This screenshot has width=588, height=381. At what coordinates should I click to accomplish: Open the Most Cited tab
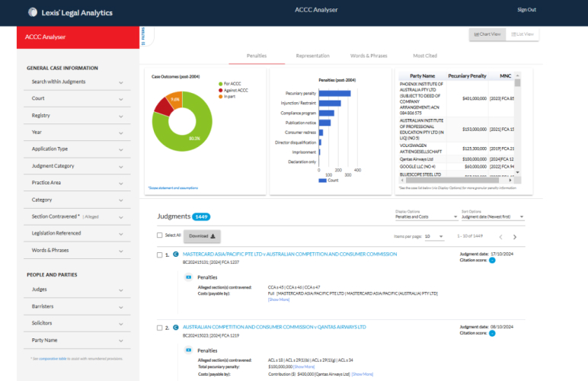(425, 56)
